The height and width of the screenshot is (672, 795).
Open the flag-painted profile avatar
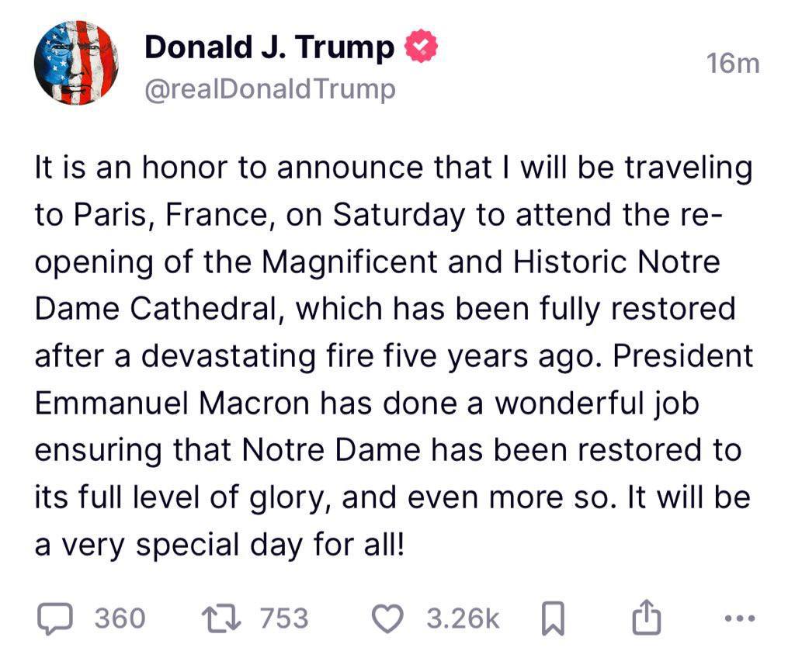[75, 61]
